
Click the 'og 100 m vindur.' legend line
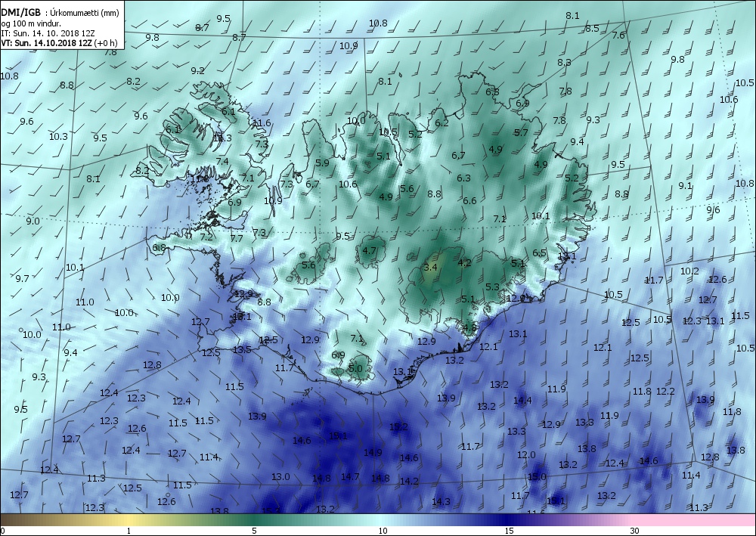[31, 23]
